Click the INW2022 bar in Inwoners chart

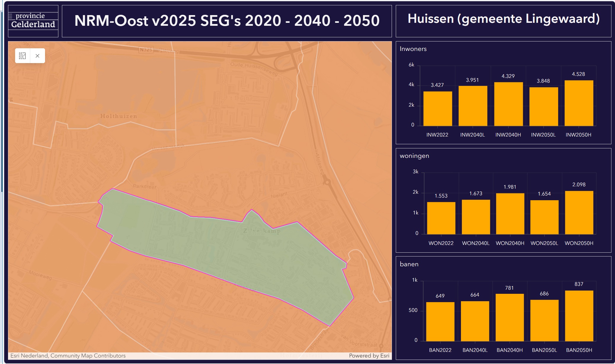[438, 109]
